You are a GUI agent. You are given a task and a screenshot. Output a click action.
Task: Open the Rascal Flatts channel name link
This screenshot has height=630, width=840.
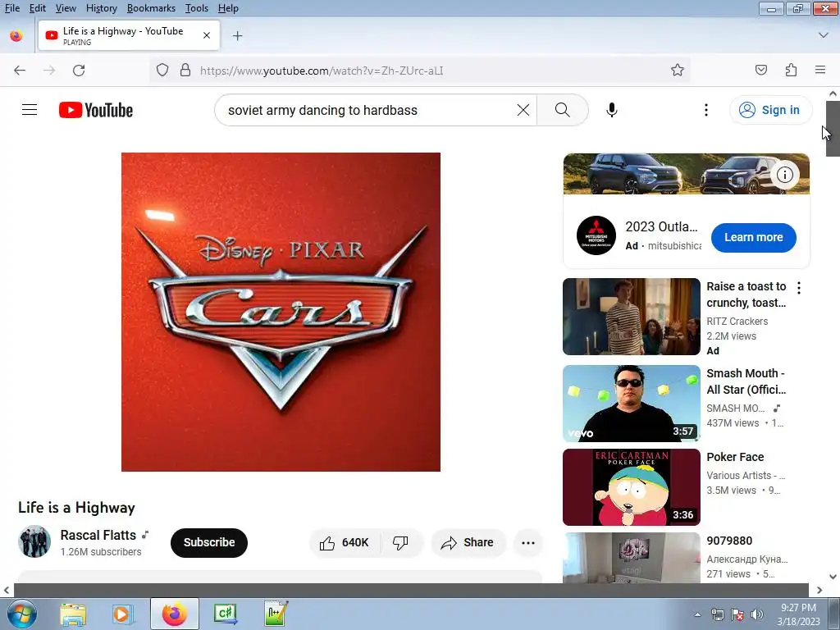click(98, 535)
